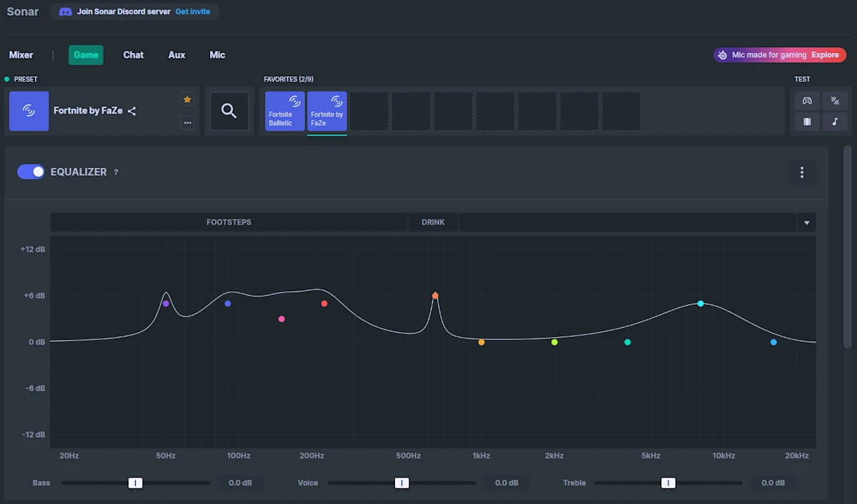Select the purple 50Hz EQ band point

coord(166,303)
